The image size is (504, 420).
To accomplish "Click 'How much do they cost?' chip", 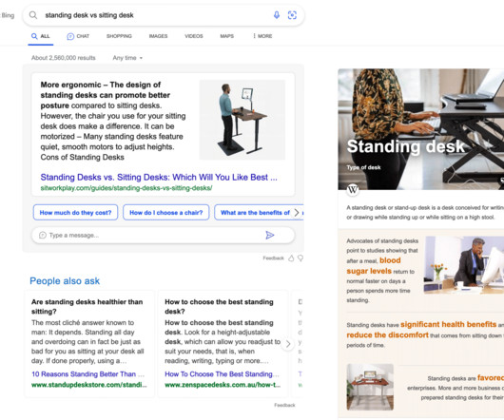I will pyautogui.click(x=75, y=213).
